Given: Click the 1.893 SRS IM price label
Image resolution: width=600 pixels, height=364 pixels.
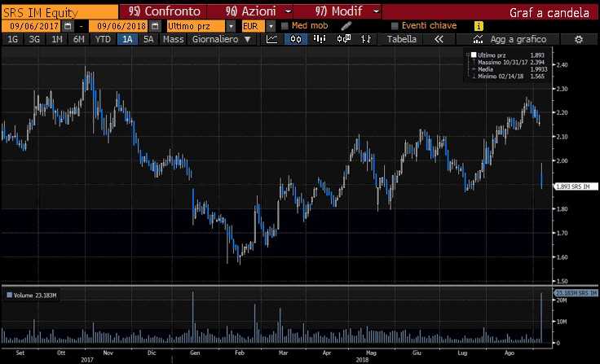Looking at the screenshot, I should [x=576, y=186].
